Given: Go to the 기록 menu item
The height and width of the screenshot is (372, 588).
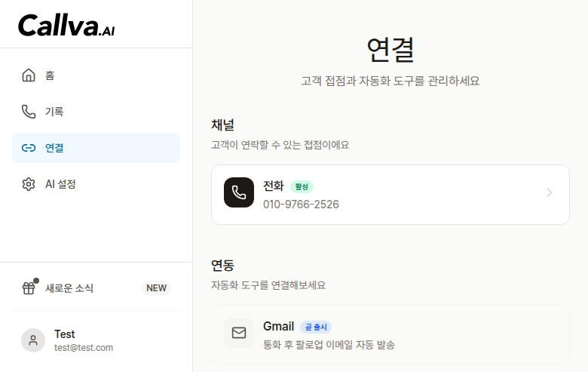Looking at the screenshot, I should coord(54,112).
